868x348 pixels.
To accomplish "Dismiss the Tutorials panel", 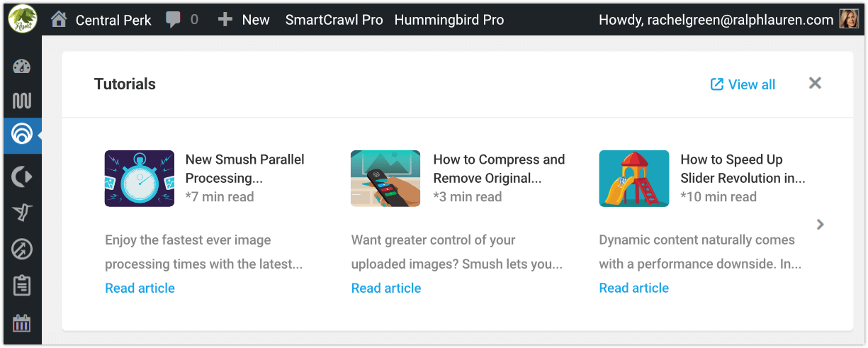I will click(x=815, y=84).
